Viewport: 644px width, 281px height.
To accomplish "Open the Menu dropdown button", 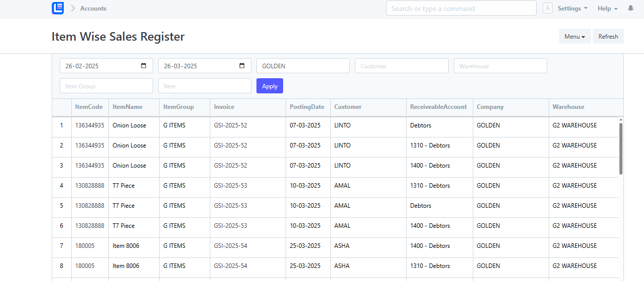I will (575, 36).
